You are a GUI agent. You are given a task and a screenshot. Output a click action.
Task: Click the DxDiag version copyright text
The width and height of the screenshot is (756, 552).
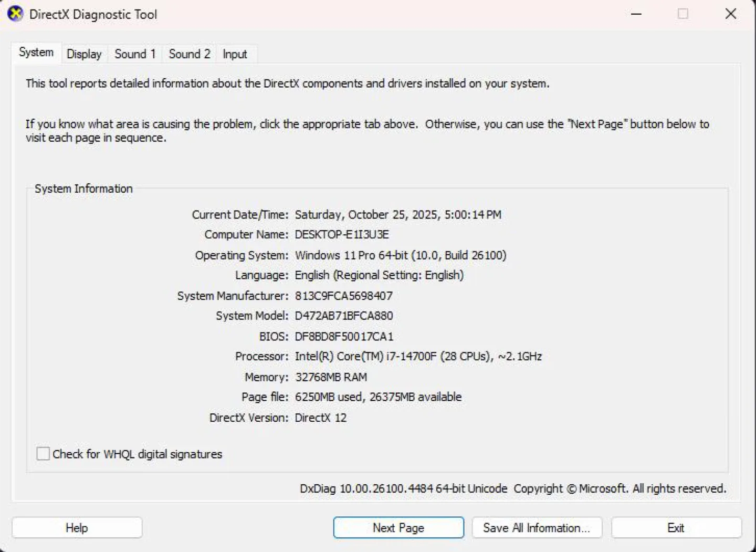(x=512, y=488)
